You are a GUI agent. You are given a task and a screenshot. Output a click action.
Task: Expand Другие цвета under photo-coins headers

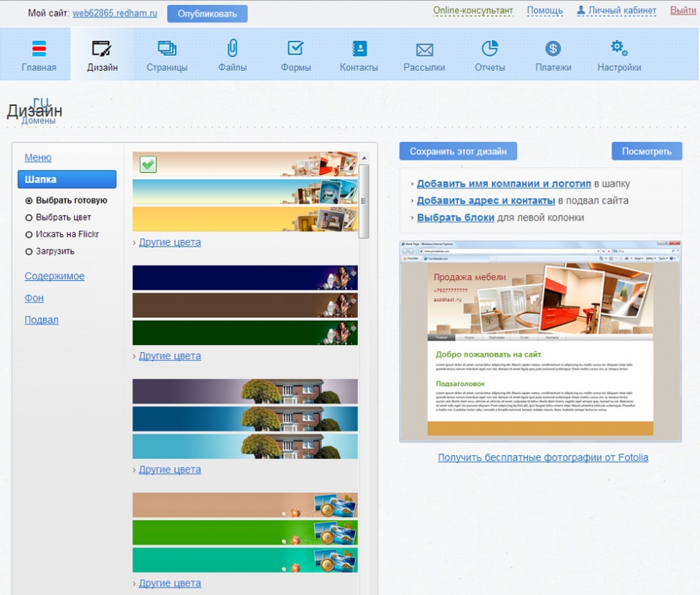pos(170,583)
